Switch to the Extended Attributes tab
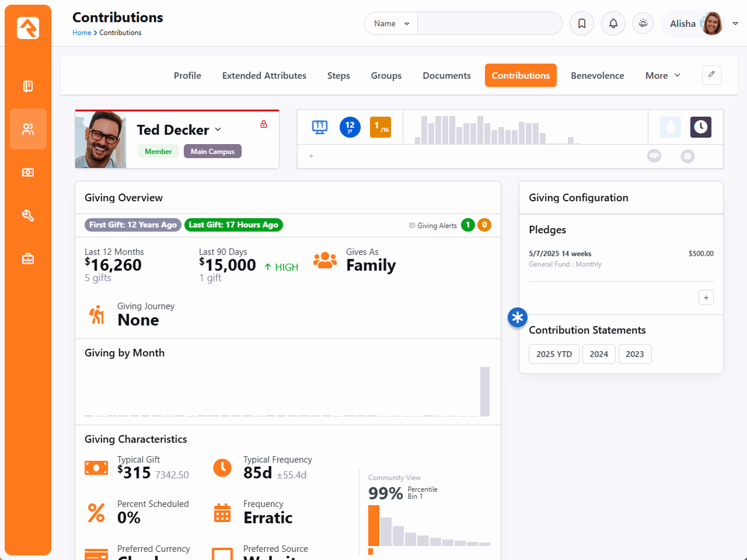Viewport: 747px width, 560px height. click(x=264, y=76)
